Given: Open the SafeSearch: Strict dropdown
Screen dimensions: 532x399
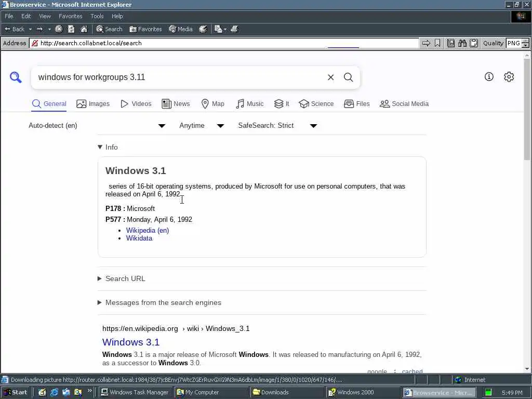Looking at the screenshot, I should point(277,126).
